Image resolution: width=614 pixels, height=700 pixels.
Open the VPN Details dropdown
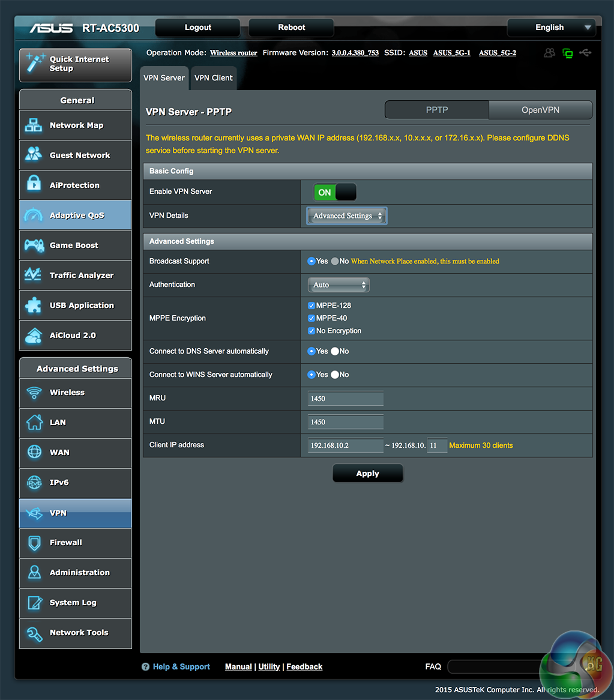pos(347,216)
